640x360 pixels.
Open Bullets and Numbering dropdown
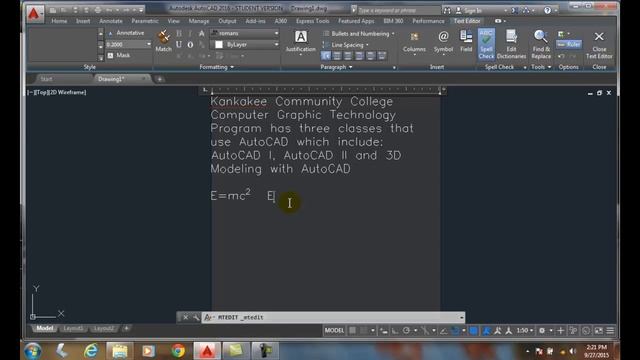(x=359, y=33)
